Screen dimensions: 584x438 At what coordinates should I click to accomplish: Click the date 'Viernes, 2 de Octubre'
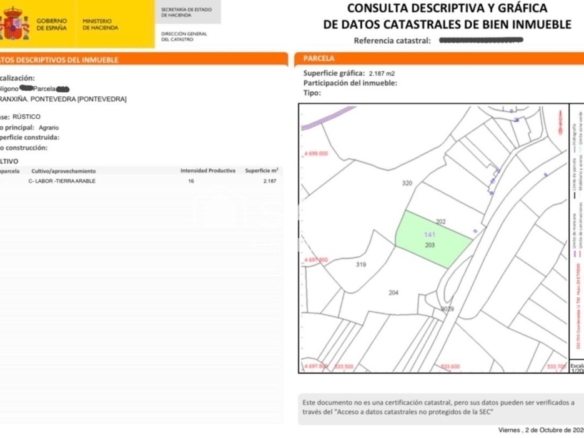tap(541, 430)
